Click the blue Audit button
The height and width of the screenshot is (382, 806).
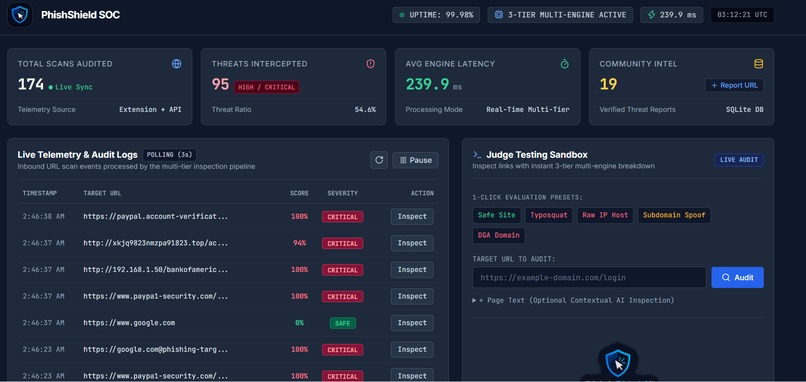pyautogui.click(x=737, y=278)
